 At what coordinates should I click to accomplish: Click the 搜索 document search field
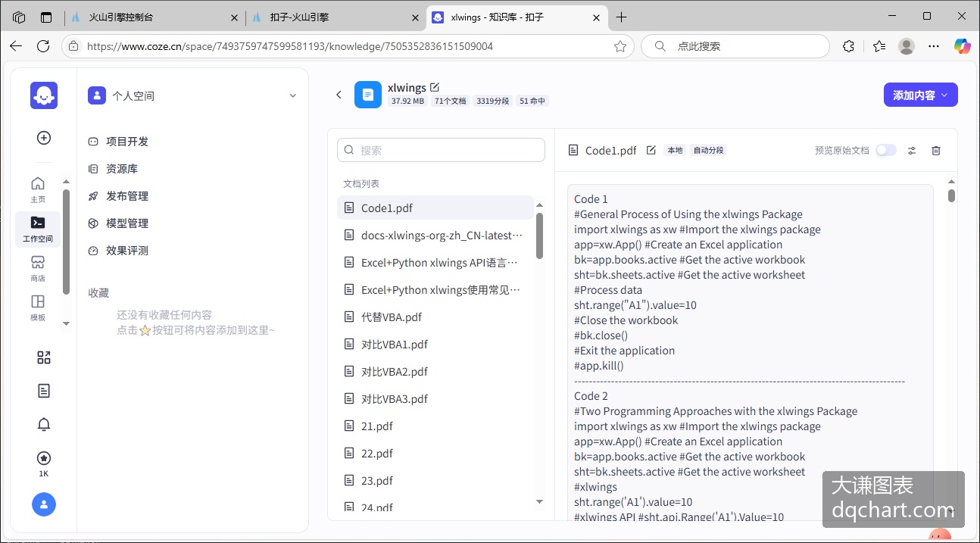[x=441, y=150]
